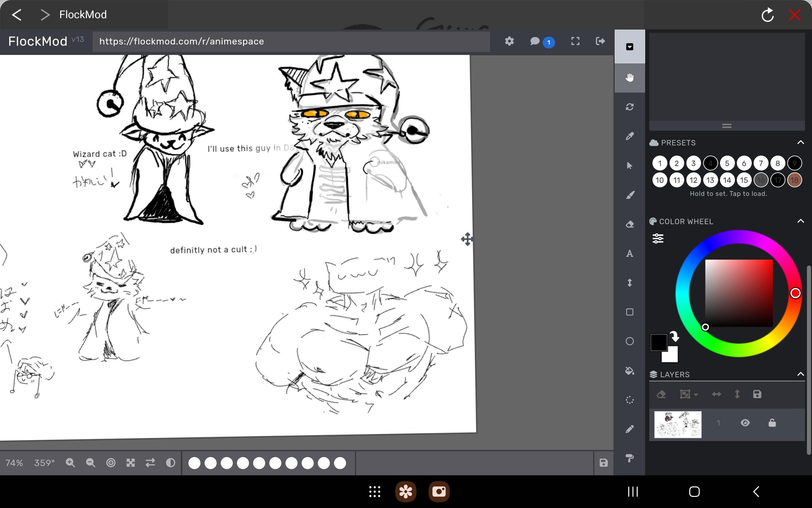Image resolution: width=812 pixels, height=508 pixels.
Task: Select the eraser tool in toolbar
Action: pyautogui.click(x=630, y=224)
